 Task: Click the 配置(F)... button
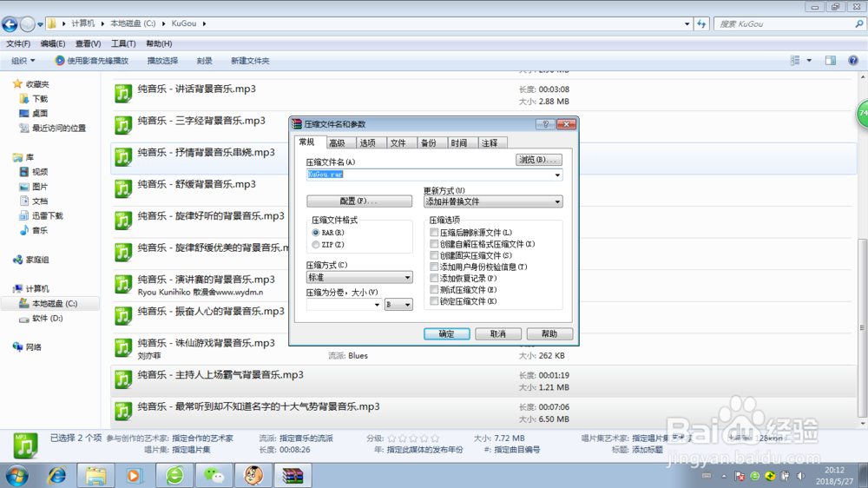click(x=359, y=201)
